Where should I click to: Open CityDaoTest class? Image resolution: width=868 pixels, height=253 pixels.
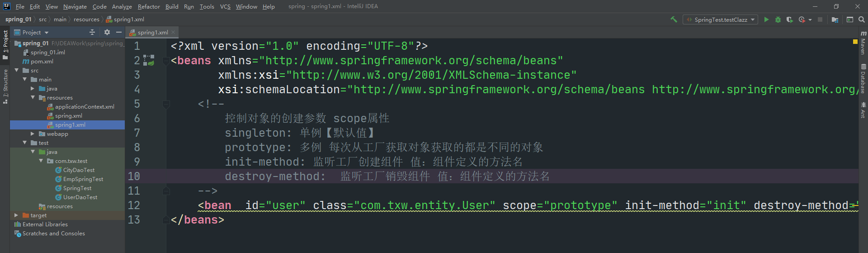[75, 170]
